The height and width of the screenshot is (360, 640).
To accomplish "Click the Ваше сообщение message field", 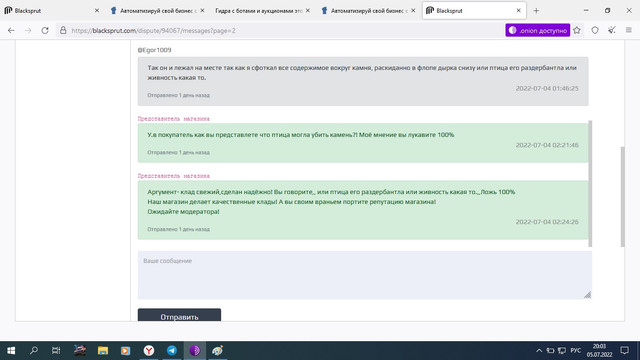I will [x=364, y=275].
